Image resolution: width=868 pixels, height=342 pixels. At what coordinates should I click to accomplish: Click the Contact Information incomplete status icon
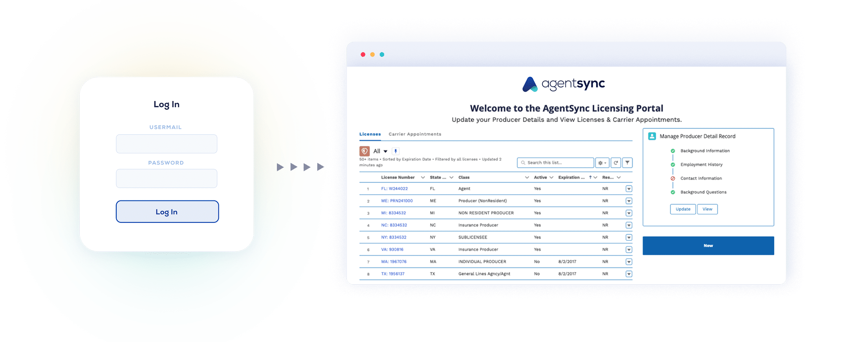click(673, 178)
